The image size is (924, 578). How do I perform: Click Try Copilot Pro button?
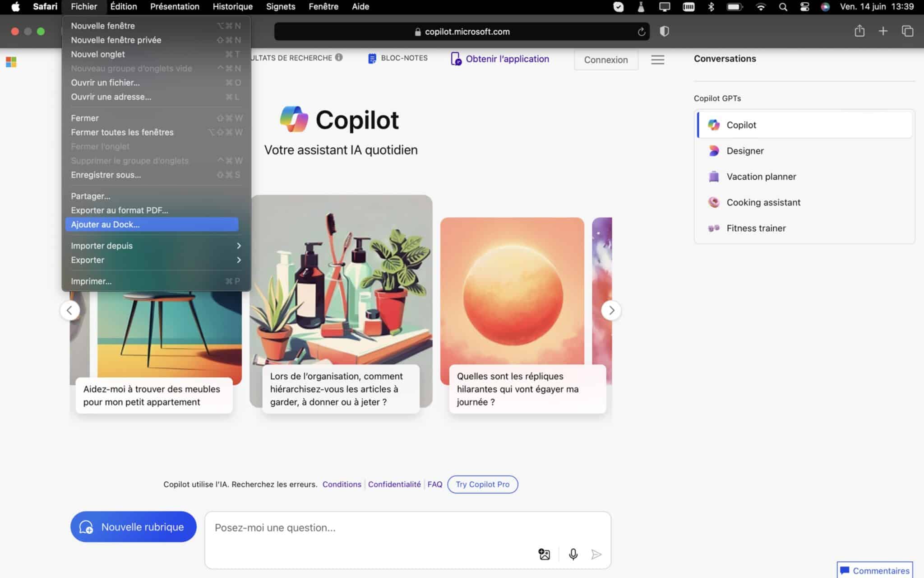[482, 484]
